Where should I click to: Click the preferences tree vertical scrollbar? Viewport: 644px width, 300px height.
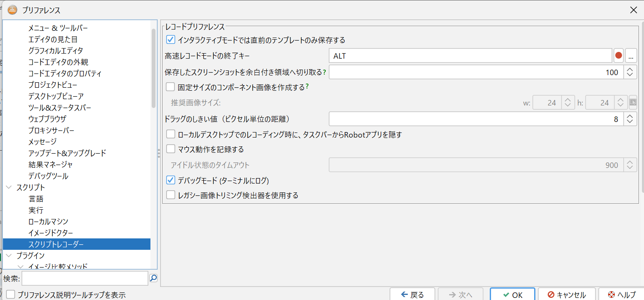click(x=154, y=68)
